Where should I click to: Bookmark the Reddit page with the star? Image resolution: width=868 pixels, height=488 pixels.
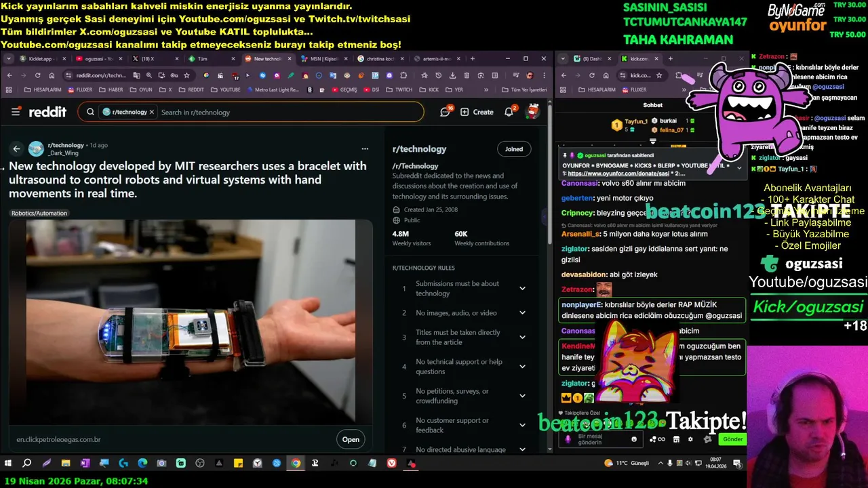186,75
